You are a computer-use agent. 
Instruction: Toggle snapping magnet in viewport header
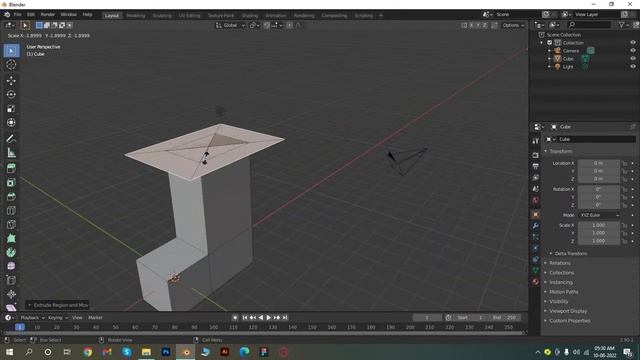(x=267, y=25)
